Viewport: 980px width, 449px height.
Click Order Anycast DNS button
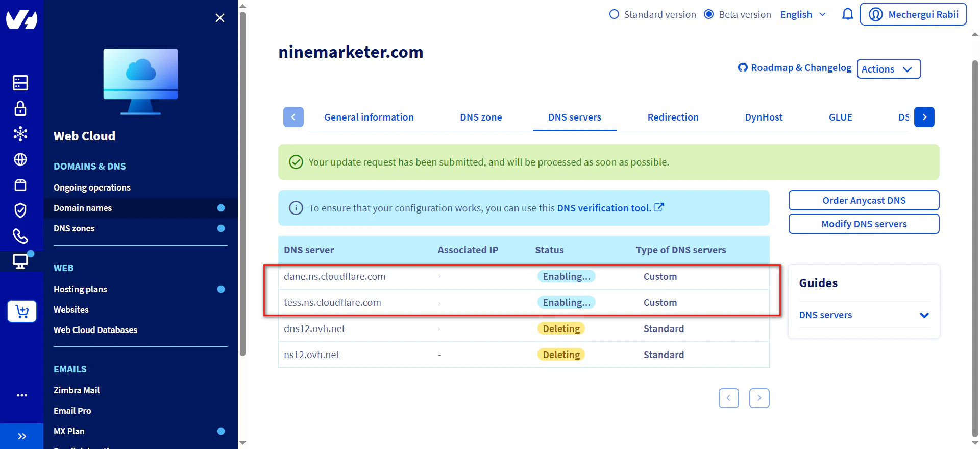(x=864, y=200)
